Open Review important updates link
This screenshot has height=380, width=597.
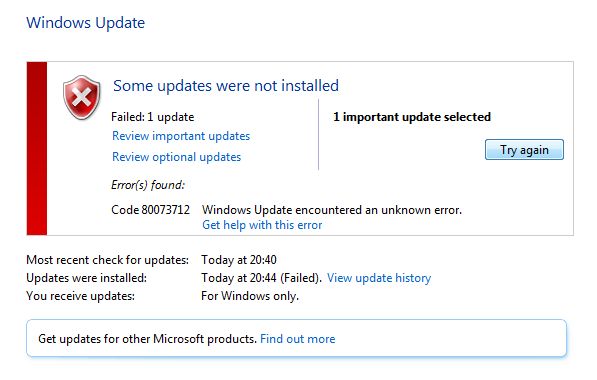pos(181,136)
